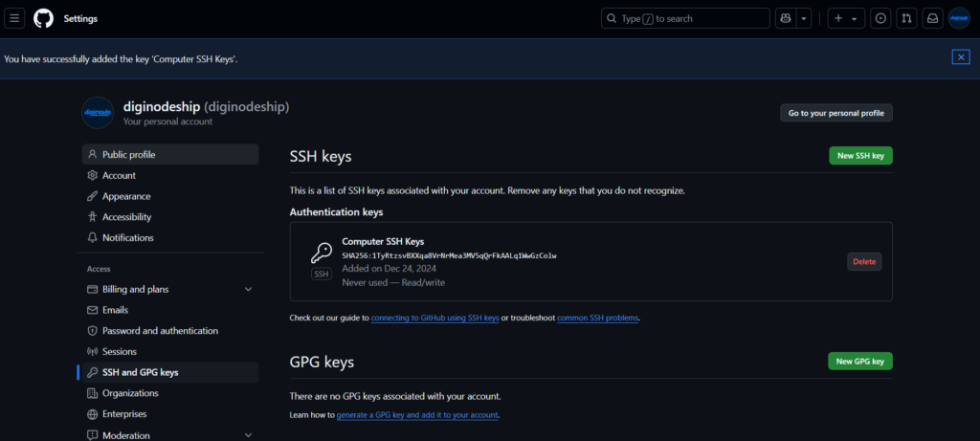Open Billing and plans item

click(x=170, y=289)
